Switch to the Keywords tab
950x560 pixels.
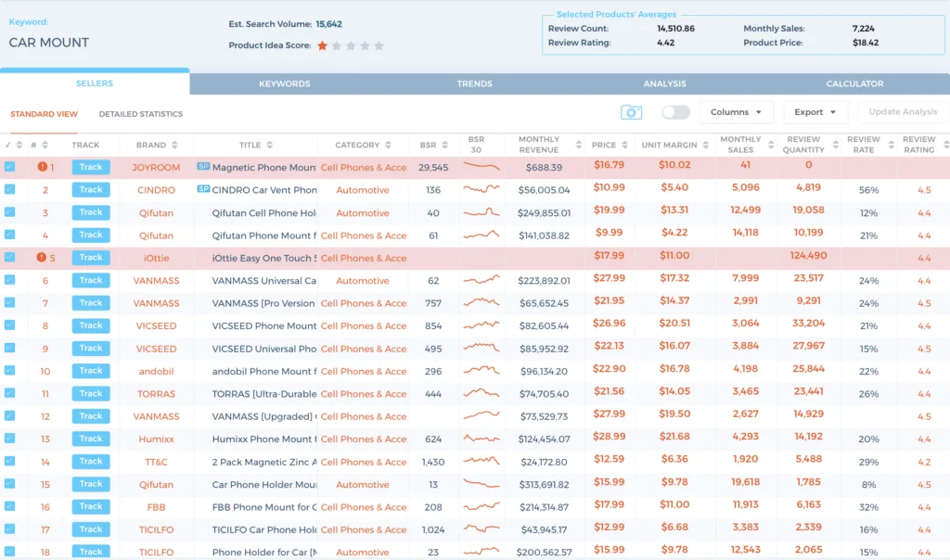[285, 83]
